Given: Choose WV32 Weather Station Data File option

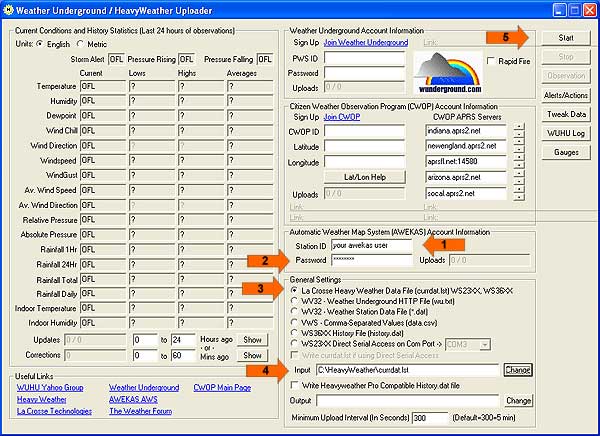Looking at the screenshot, I should [294, 312].
